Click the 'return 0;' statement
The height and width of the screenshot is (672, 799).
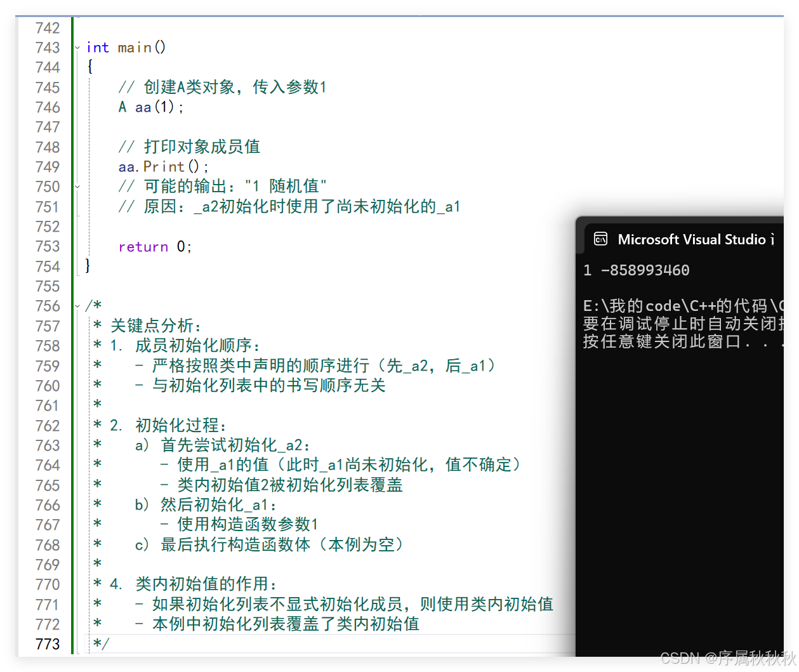click(155, 247)
